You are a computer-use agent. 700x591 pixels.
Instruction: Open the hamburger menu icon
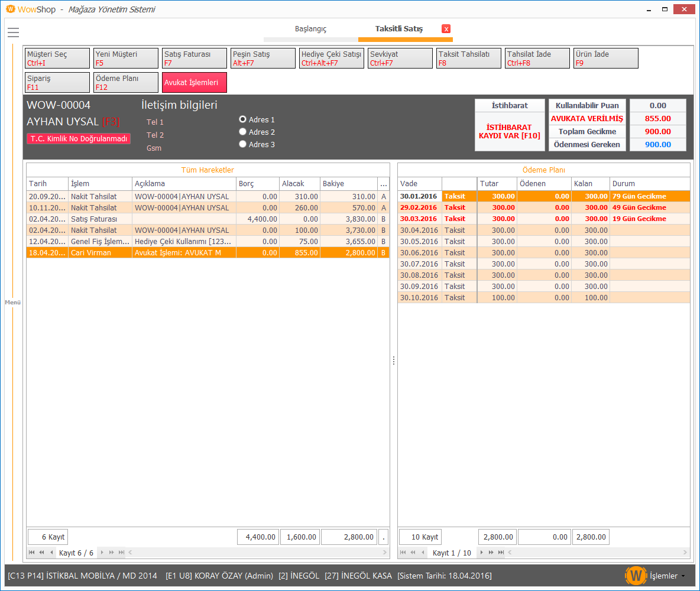[x=13, y=33]
